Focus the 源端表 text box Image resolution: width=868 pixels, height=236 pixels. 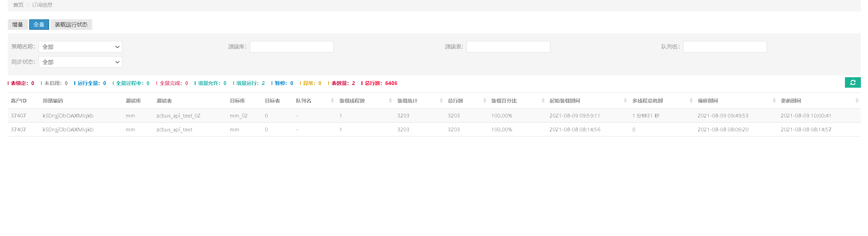pos(508,47)
